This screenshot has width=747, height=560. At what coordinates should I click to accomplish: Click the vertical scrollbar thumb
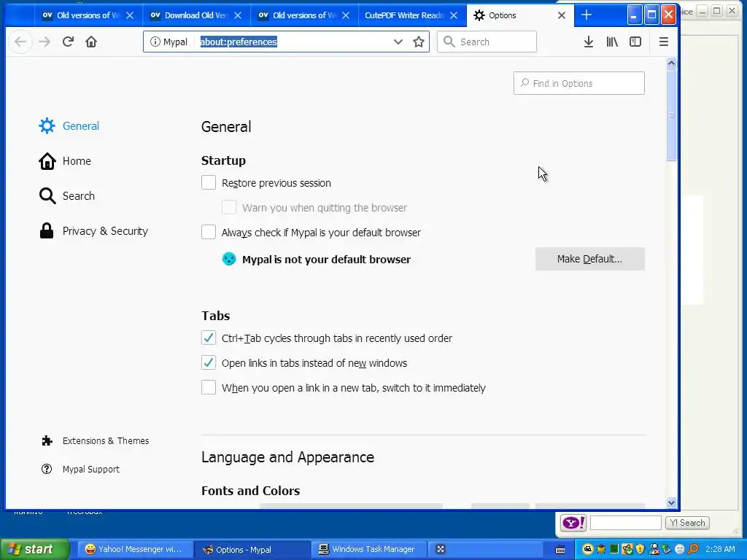(672, 115)
